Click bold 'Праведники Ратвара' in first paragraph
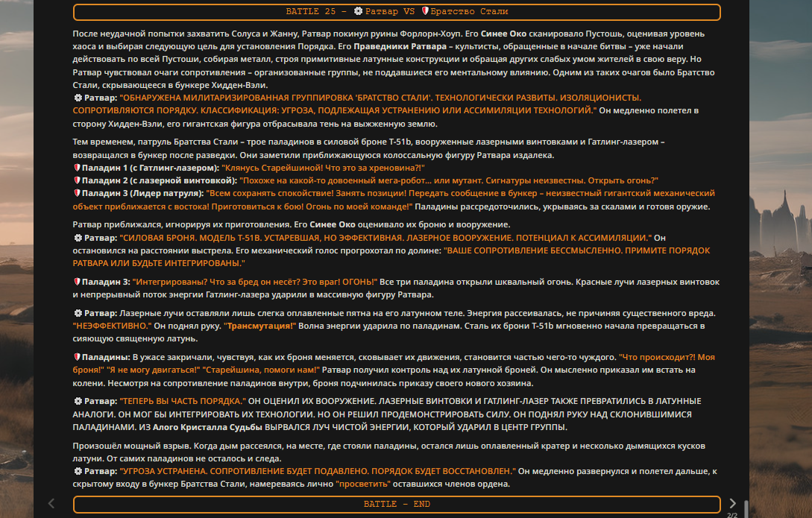This screenshot has width=812, height=518. (x=402, y=46)
